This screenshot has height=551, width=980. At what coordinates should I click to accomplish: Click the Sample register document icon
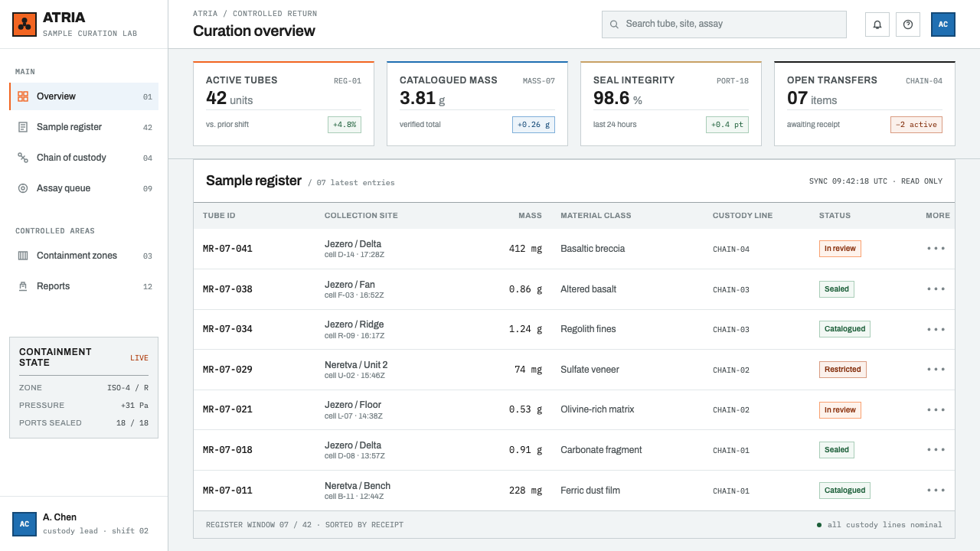coord(23,127)
